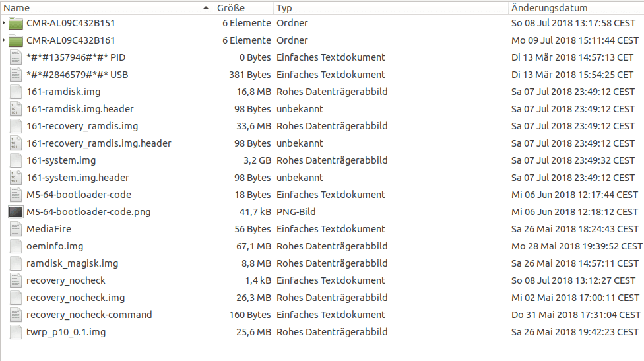The image size is (644, 361).
Task: Select the file name *#*#1357946#*#* PID
Action: click(x=76, y=57)
